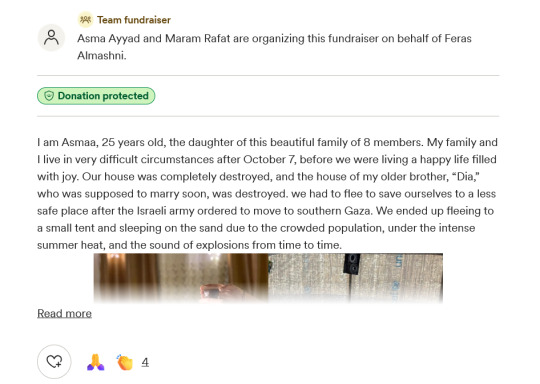Open the right photo of tent fabric
540x384 pixels.
355,278
